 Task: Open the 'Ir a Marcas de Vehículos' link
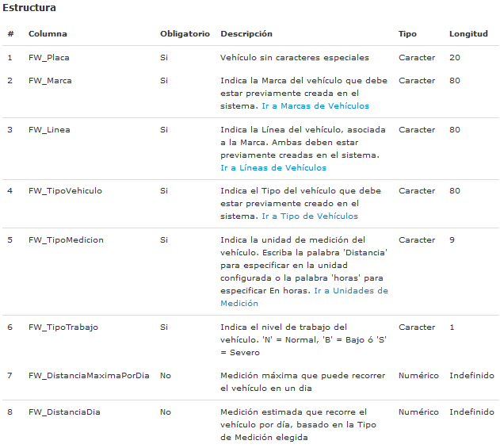(315, 105)
